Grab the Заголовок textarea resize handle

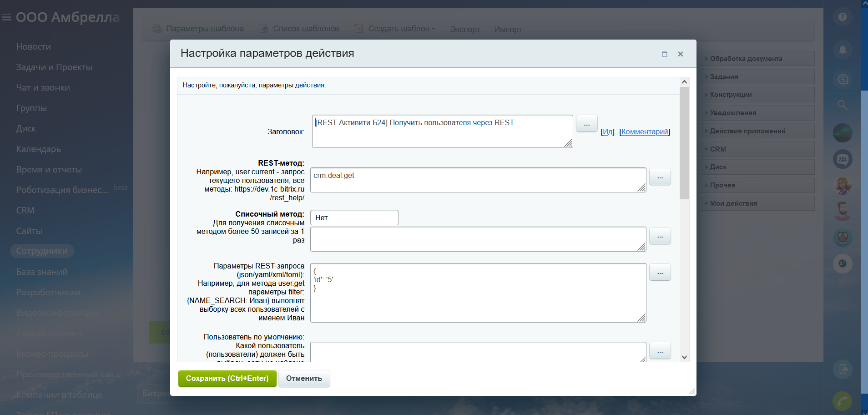[x=569, y=143]
